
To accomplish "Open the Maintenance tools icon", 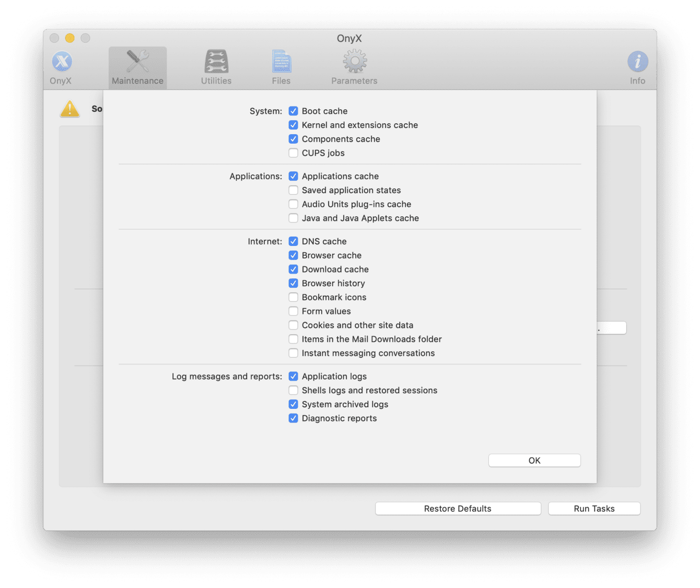I will coord(137,62).
